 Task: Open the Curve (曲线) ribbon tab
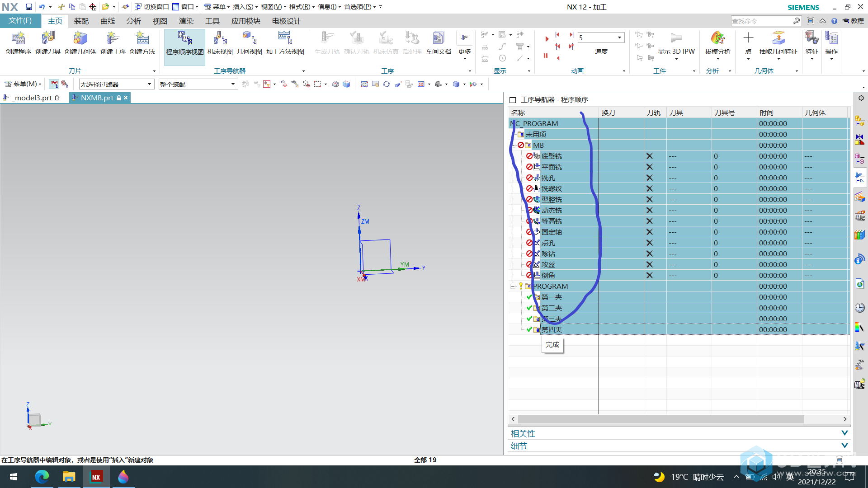108,21
